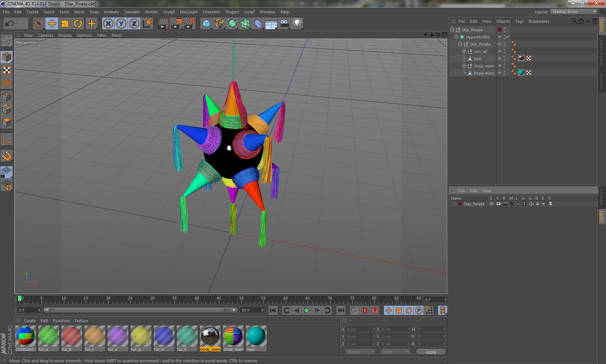
Task: Expand the con_all object
Action: pyautogui.click(x=464, y=51)
